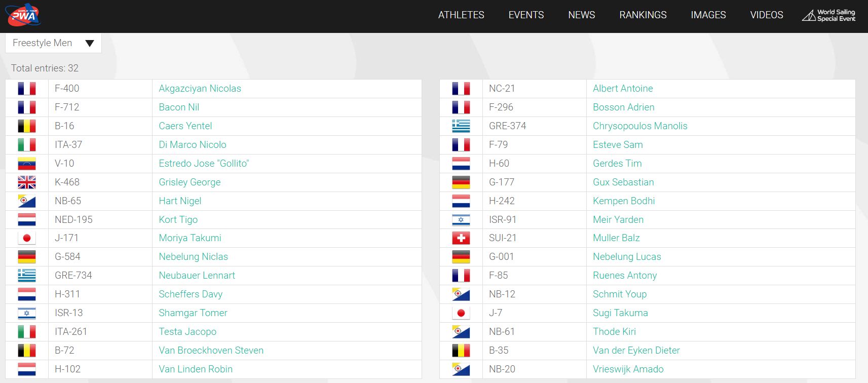Select the VIDEOS menu item

[767, 15]
